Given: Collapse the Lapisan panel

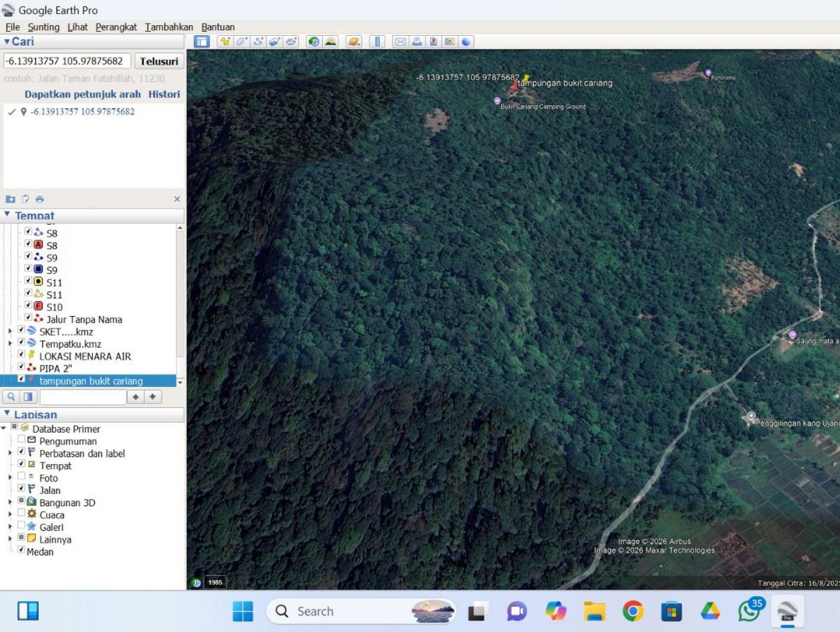Looking at the screenshot, I should [x=7, y=414].
